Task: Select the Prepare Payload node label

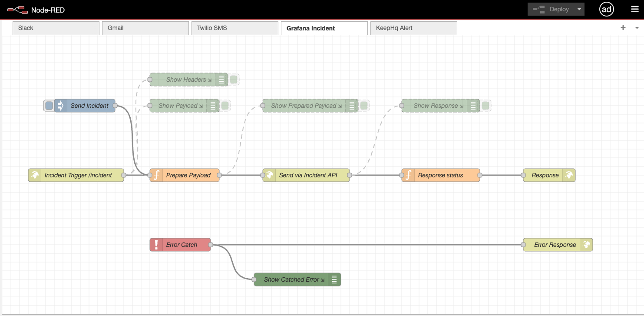Action: [188, 175]
